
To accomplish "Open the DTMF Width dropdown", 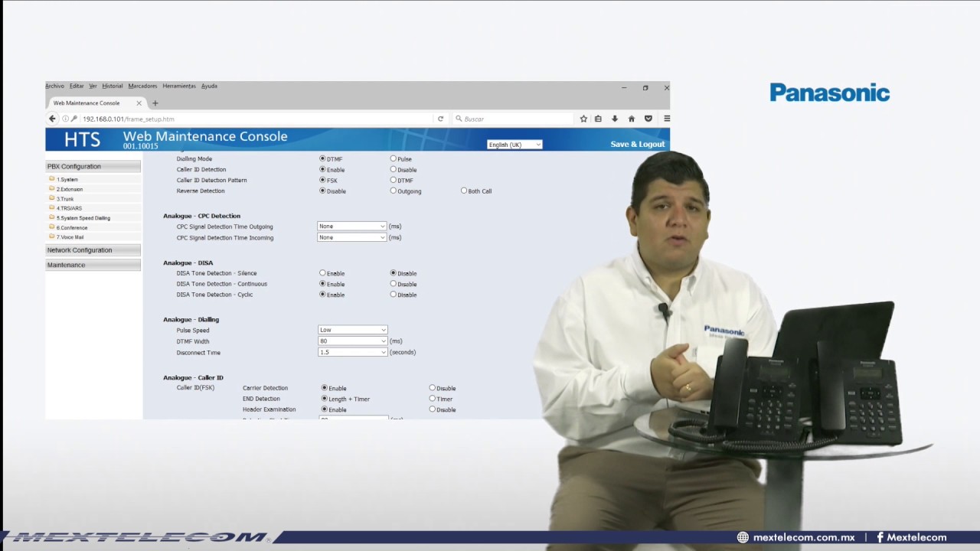I will 352,341.
